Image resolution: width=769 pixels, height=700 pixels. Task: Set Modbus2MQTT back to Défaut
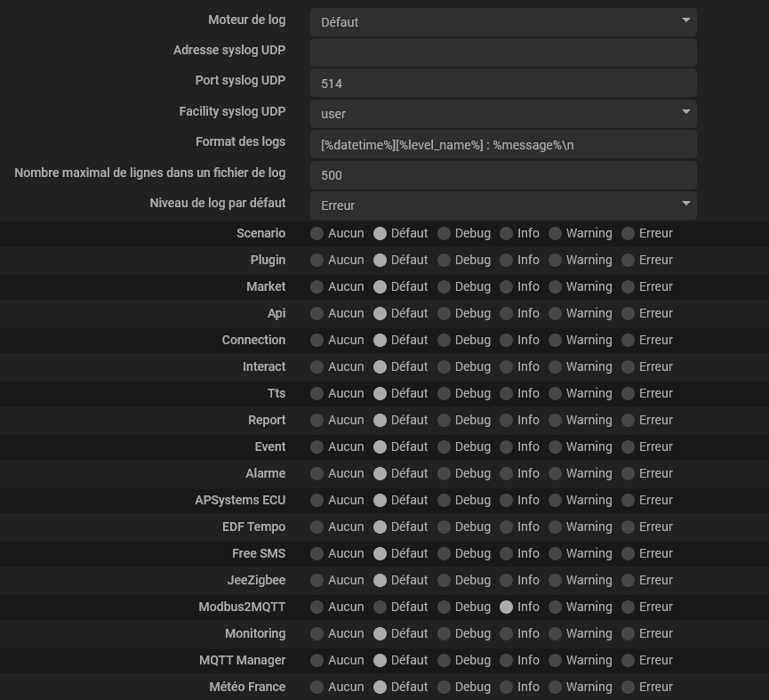380,607
